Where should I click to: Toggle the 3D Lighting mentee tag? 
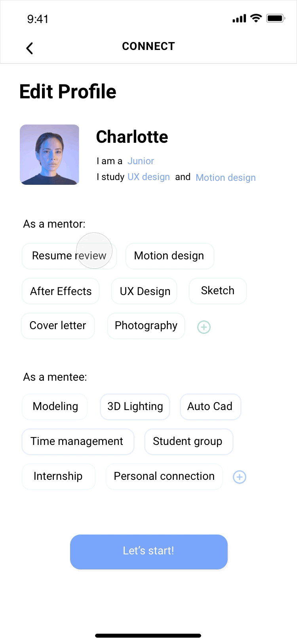[x=135, y=407]
